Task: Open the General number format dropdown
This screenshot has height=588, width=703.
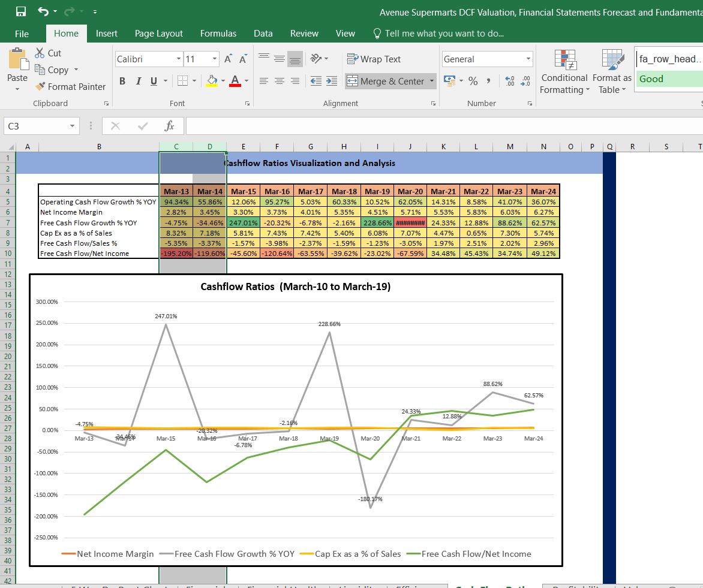Action: coord(528,59)
